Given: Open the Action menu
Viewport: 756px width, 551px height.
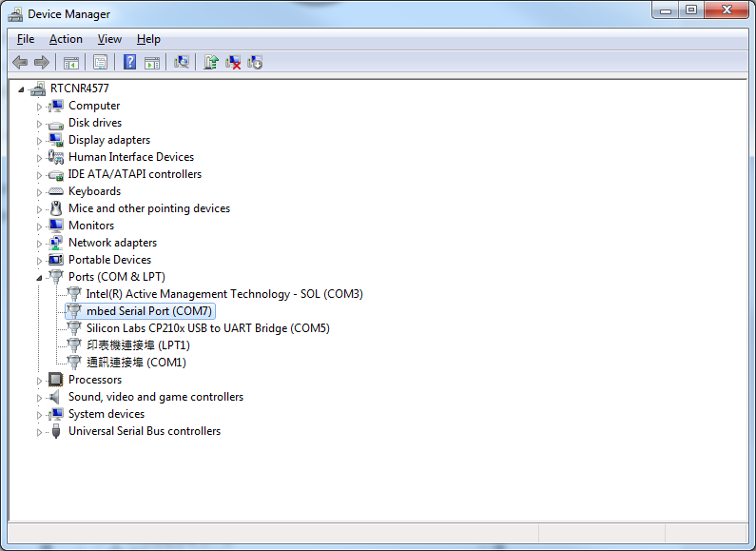Looking at the screenshot, I should [x=66, y=39].
